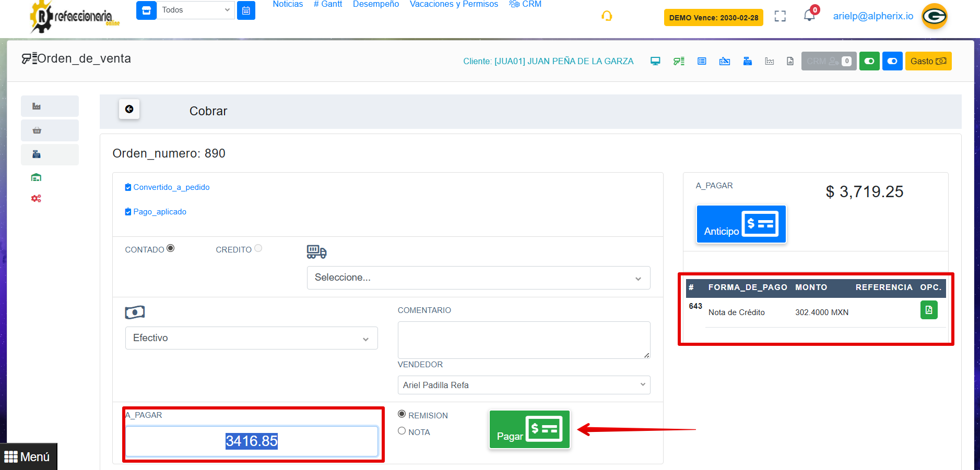Click the teal monitor icon in header

pyautogui.click(x=655, y=61)
